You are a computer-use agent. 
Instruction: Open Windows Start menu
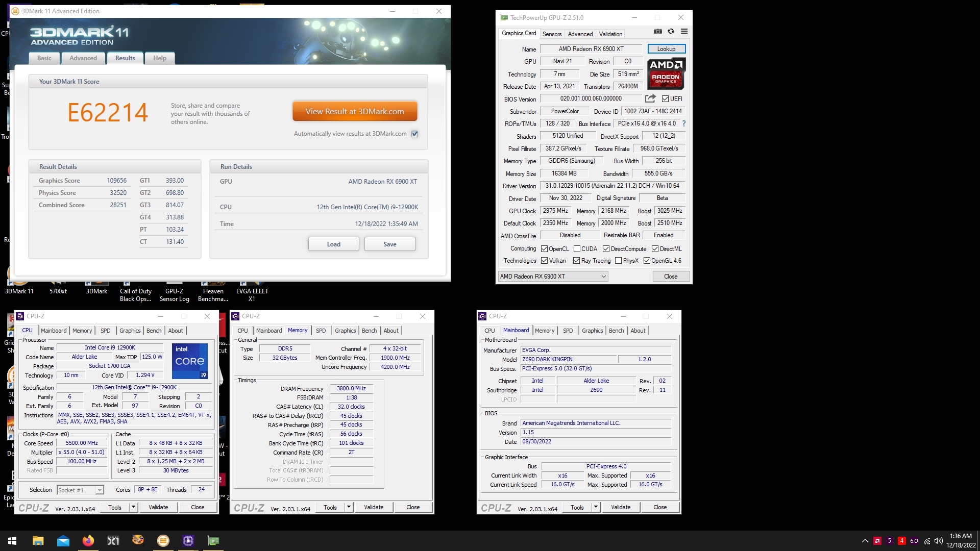(x=12, y=541)
